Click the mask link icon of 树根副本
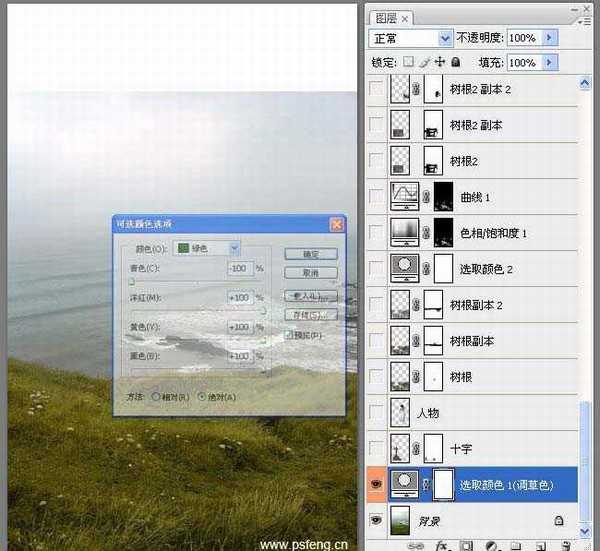600x551 pixels. pyautogui.click(x=416, y=341)
